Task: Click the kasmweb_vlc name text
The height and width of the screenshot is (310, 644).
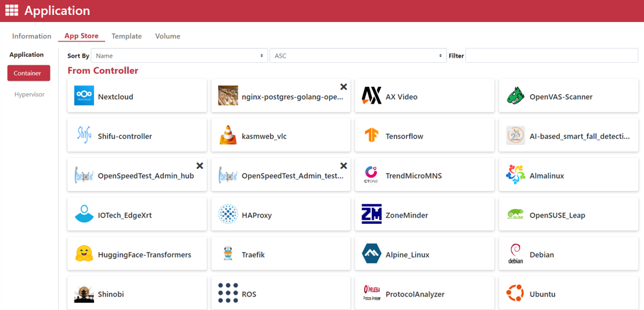Action: (x=264, y=137)
